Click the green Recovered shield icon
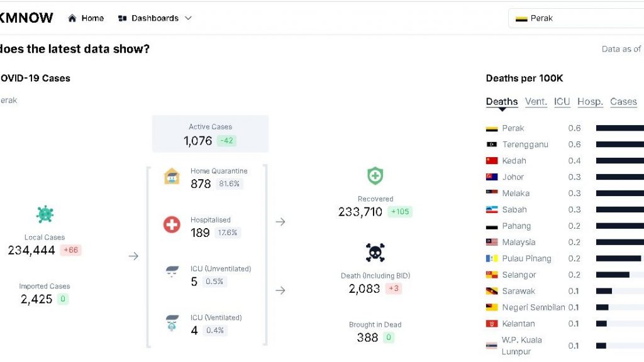The height and width of the screenshot is (362, 644). tap(375, 176)
